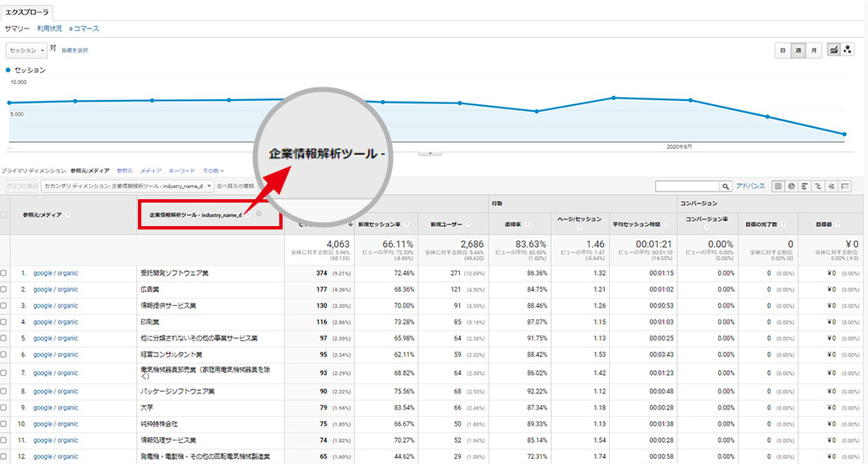
Task: Switch to the eコマース view
Action: point(84,29)
